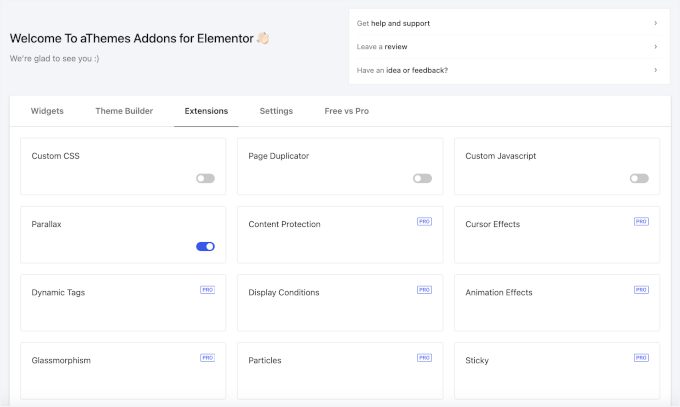Expand the help and support chevron
The height and width of the screenshot is (407, 680).
tap(655, 23)
